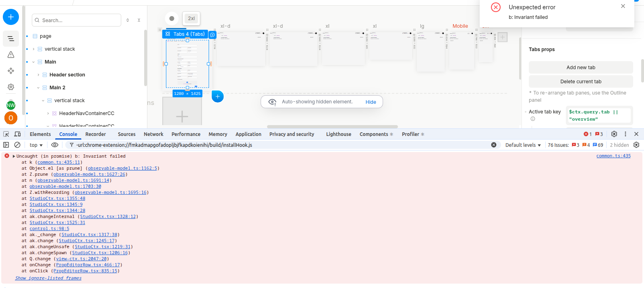
Task: Click the add new artboard plus frame
Action: click(182, 116)
